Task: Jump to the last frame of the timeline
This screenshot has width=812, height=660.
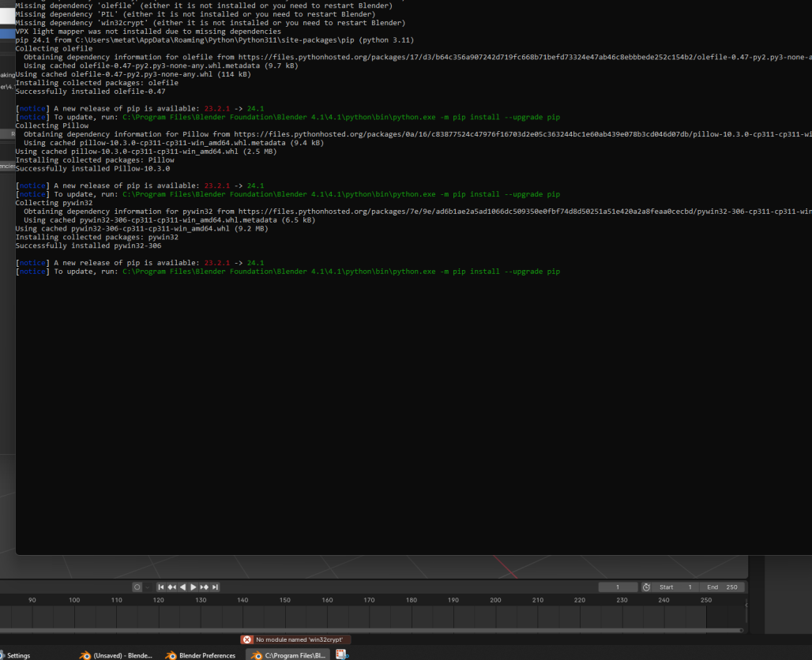Action: coord(215,587)
